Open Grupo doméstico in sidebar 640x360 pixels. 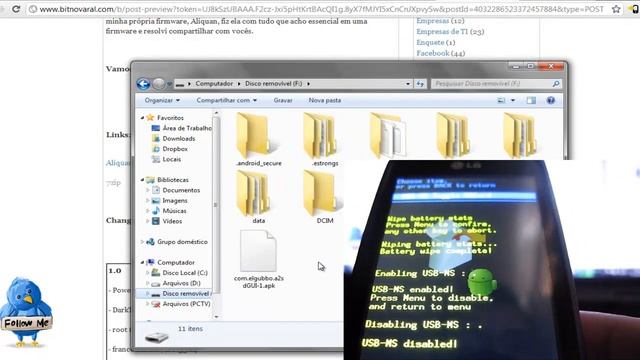[182, 242]
